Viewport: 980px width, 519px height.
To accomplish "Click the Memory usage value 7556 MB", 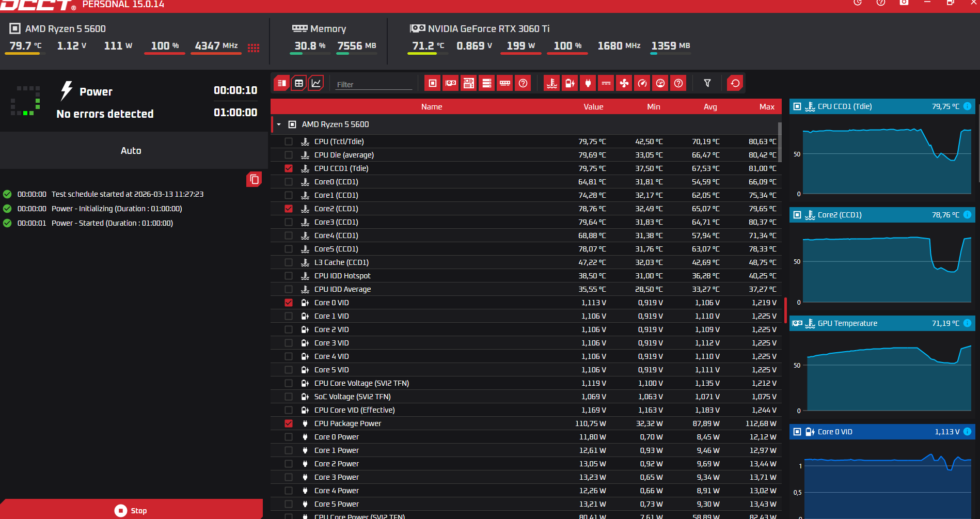I will [x=357, y=45].
